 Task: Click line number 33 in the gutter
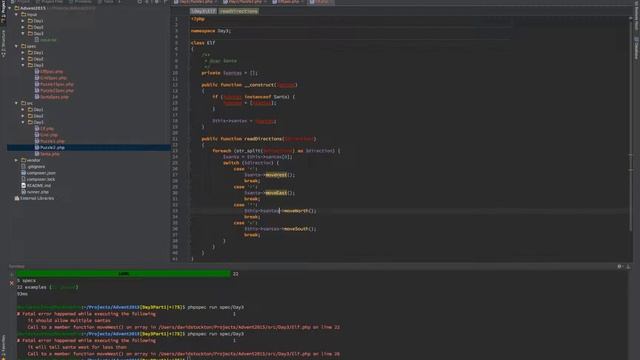click(x=175, y=211)
